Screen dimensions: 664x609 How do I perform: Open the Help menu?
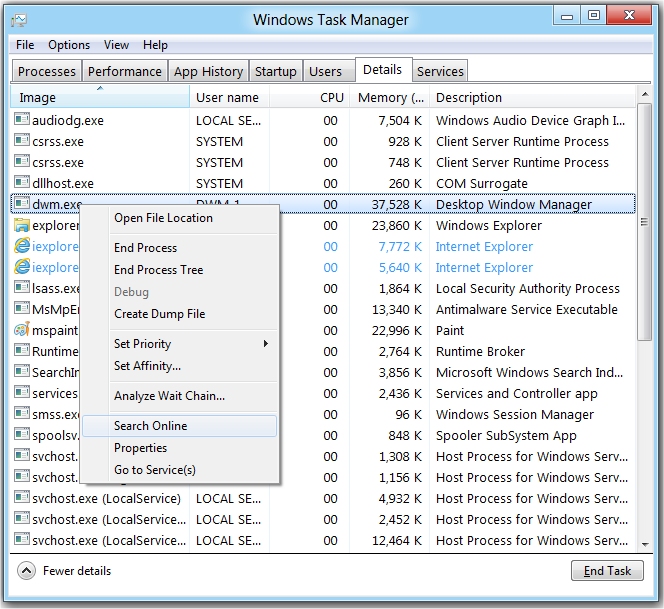(155, 45)
